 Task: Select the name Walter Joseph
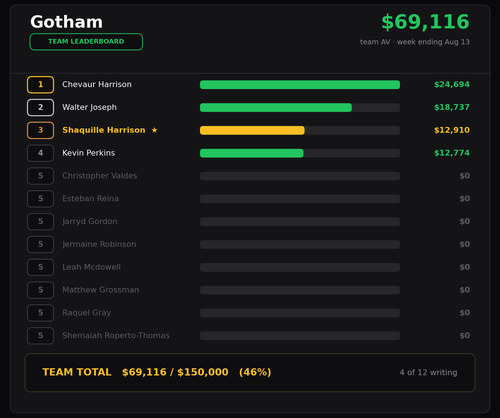click(x=89, y=107)
